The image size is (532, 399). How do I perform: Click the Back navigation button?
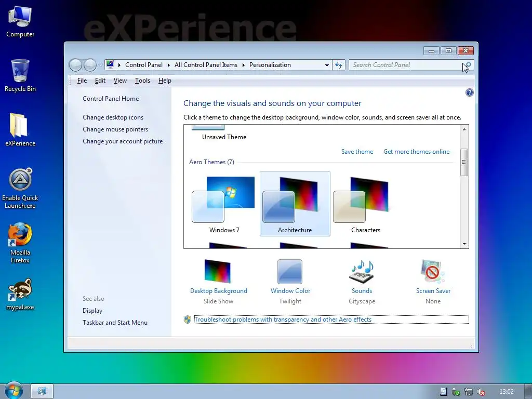click(75, 65)
